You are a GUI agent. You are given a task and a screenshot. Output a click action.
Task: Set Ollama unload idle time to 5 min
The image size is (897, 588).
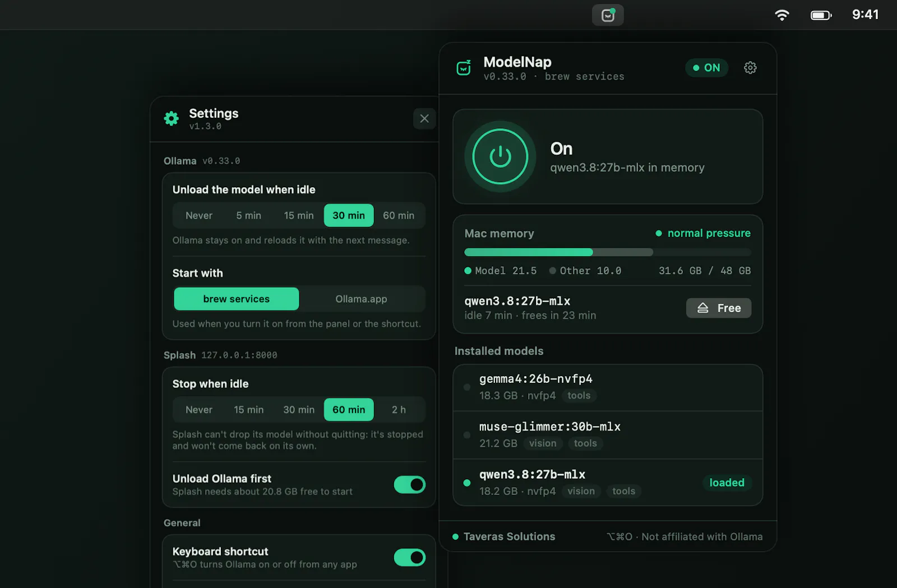coord(248,215)
